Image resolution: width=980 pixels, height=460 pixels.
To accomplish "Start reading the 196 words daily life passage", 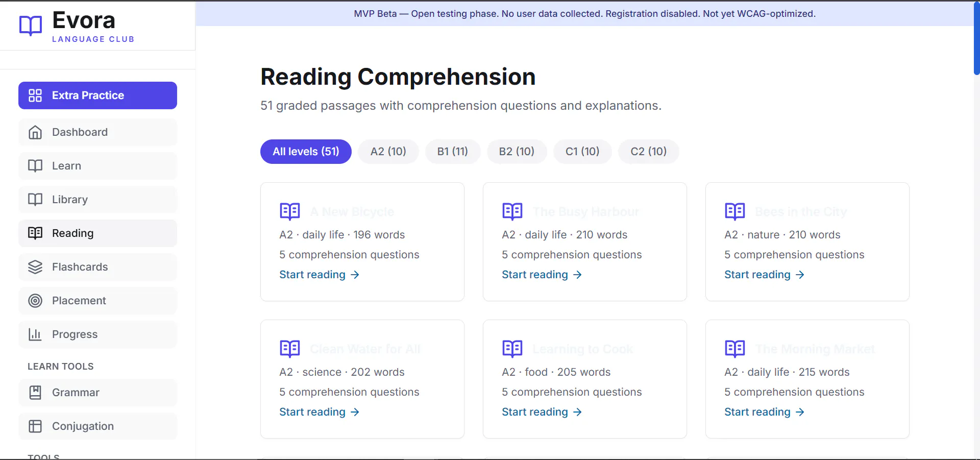I will pyautogui.click(x=320, y=275).
